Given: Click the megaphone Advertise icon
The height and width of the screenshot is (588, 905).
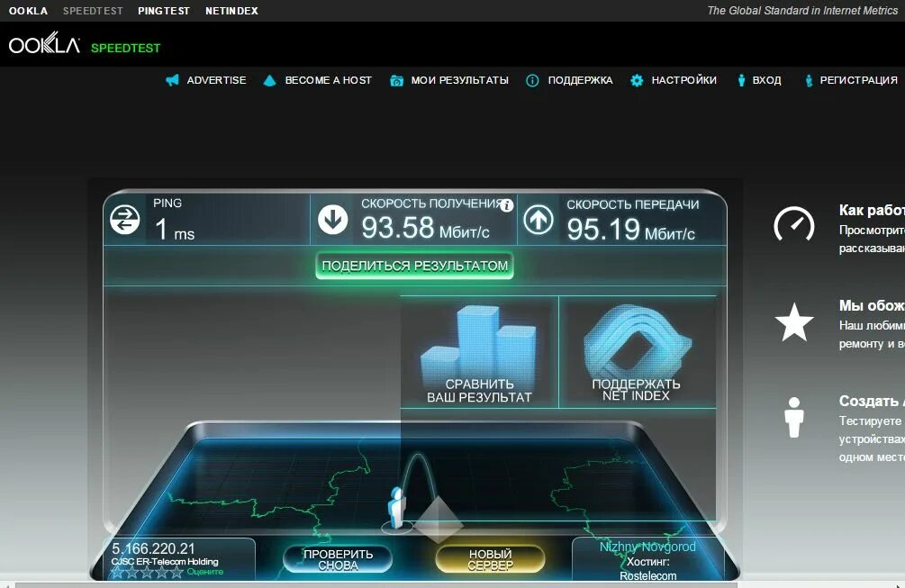Looking at the screenshot, I should pyautogui.click(x=172, y=80).
